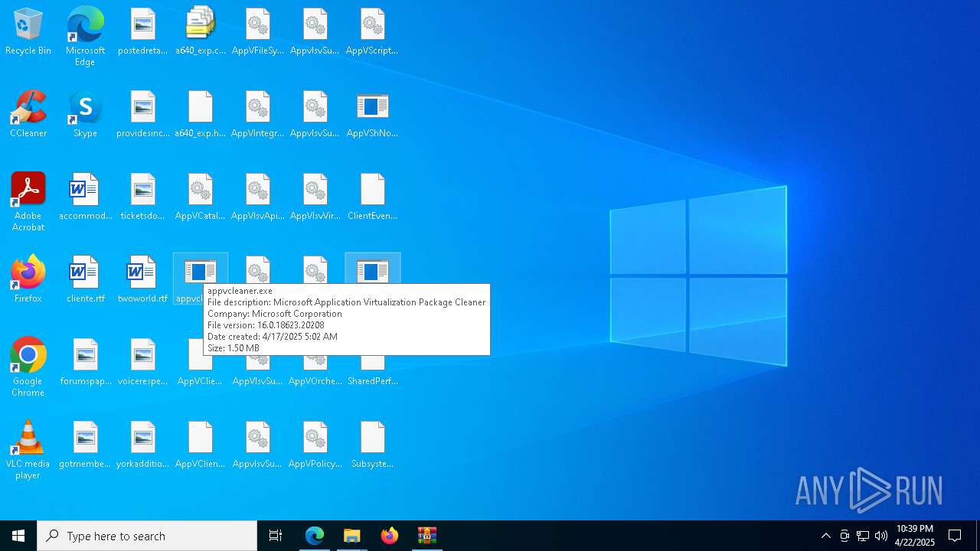Image resolution: width=980 pixels, height=551 pixels.
Task: Click the Type here to search box
Action: point(147,536)
